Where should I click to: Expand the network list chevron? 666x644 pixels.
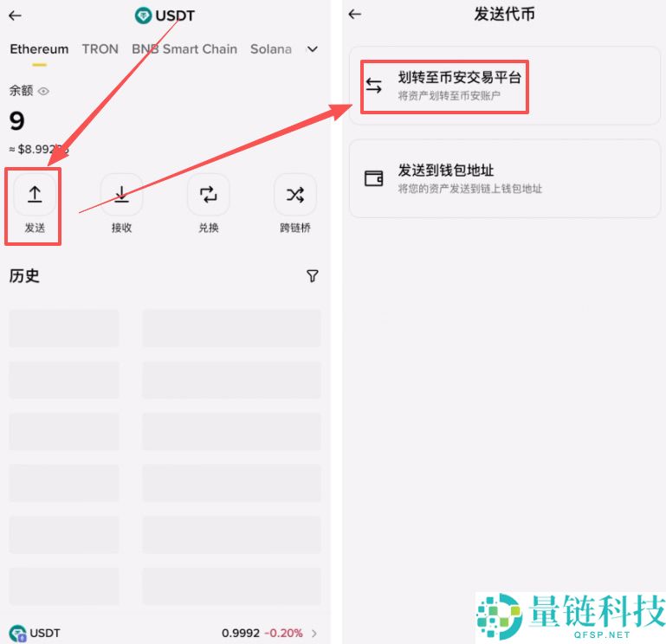tap(313, 49)
